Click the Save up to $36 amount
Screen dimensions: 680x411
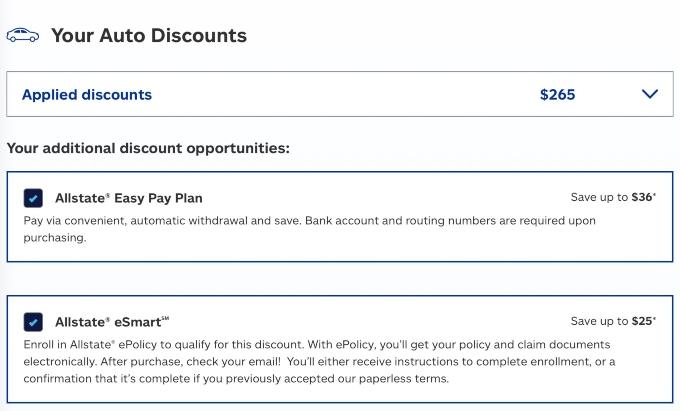613,197
